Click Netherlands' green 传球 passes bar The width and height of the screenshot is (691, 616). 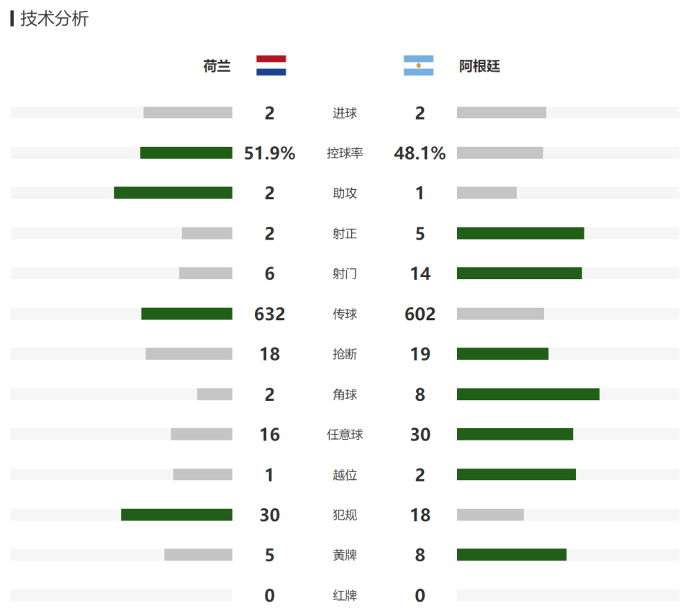(x=187, y=314)
